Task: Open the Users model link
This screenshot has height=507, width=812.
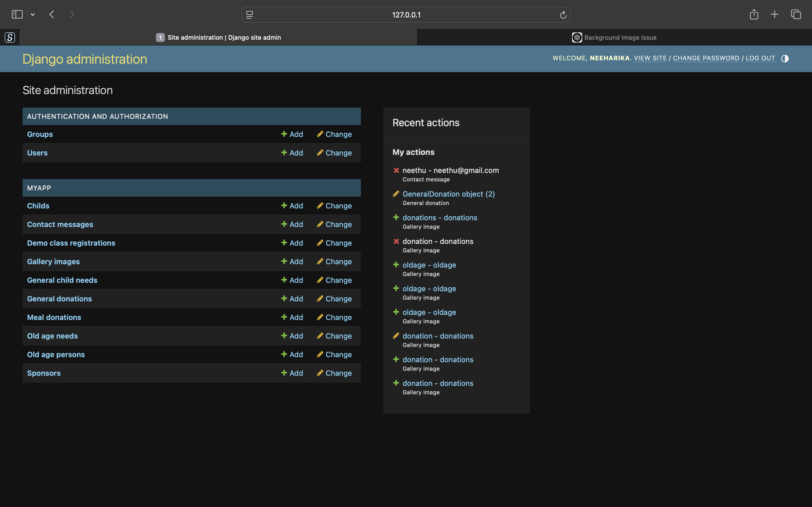Action: coord(37,153)
